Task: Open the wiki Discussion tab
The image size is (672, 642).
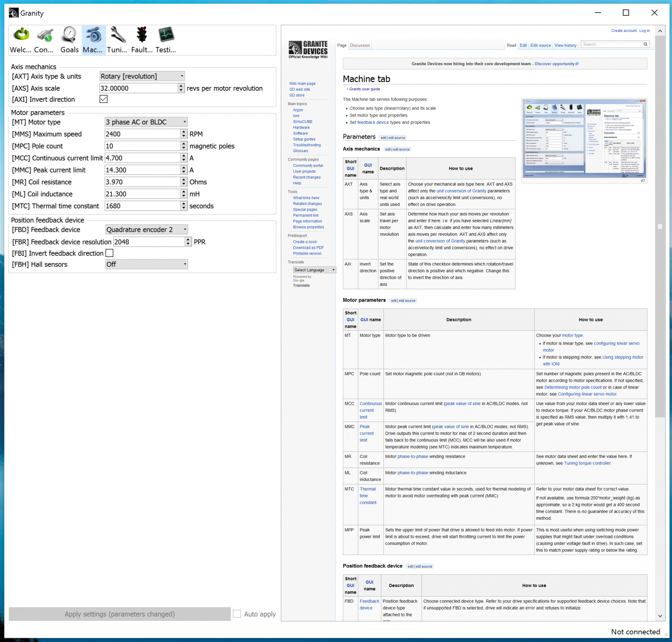Action: point(360,45)
